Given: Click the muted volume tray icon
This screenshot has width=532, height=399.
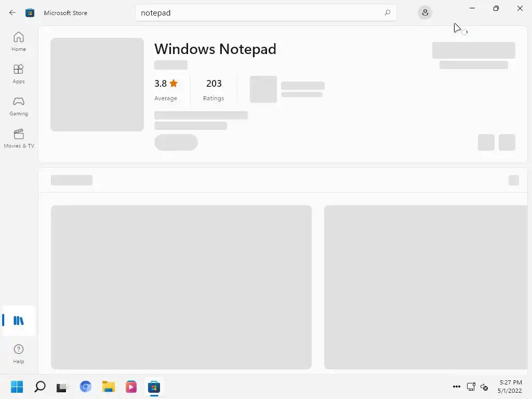Looking at the screenshot, I should (484, 387).
